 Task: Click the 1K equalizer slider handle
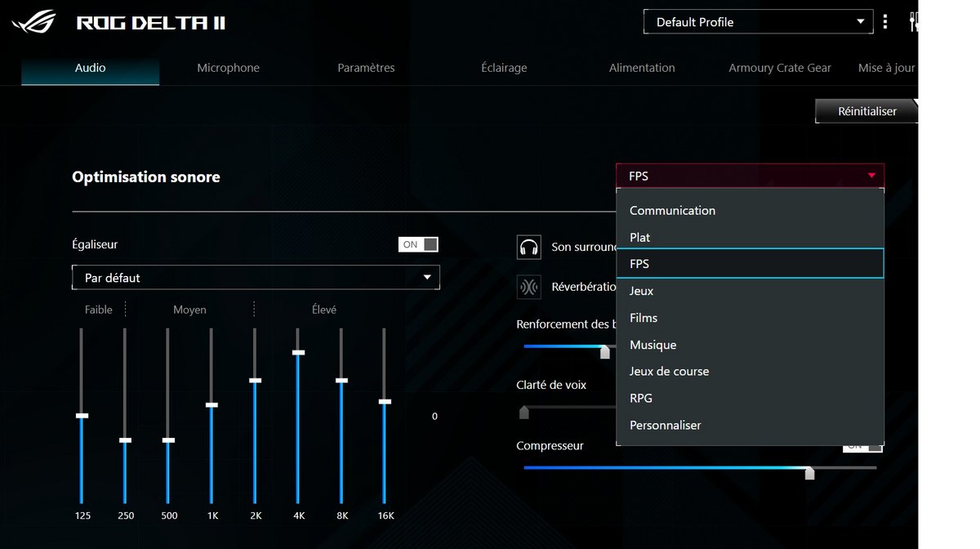tap(212, 405)
